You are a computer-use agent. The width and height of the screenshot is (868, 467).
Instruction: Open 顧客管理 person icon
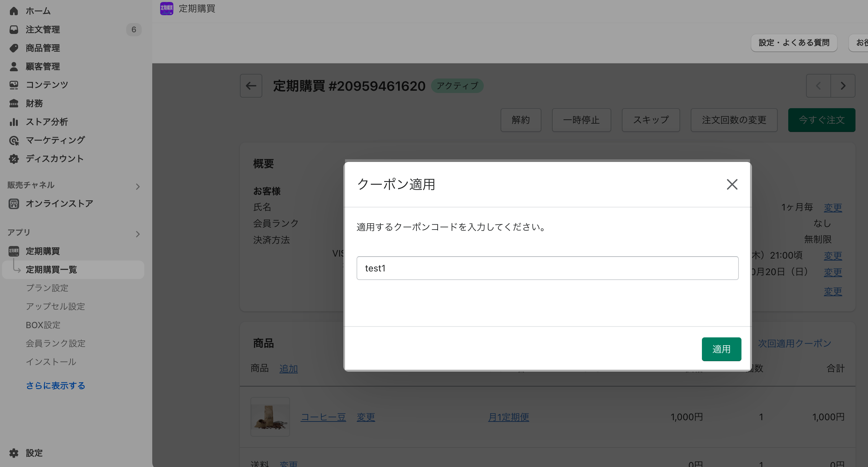14,66
